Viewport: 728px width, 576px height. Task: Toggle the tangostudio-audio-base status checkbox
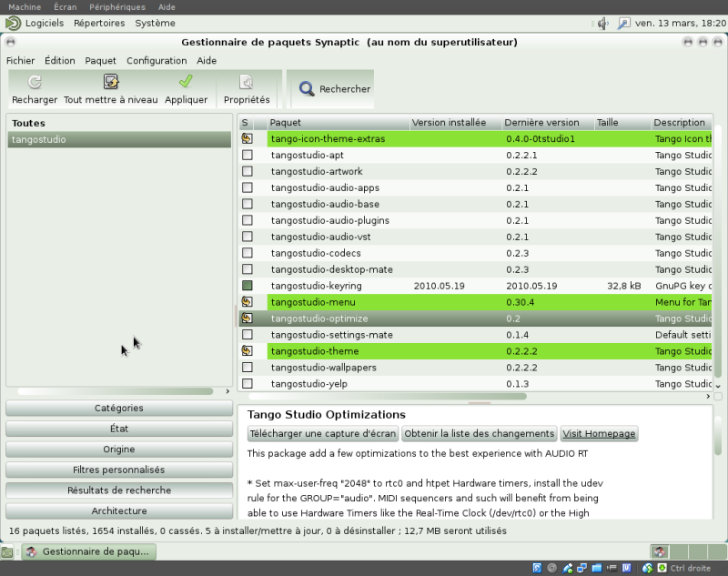pos(248,204)
